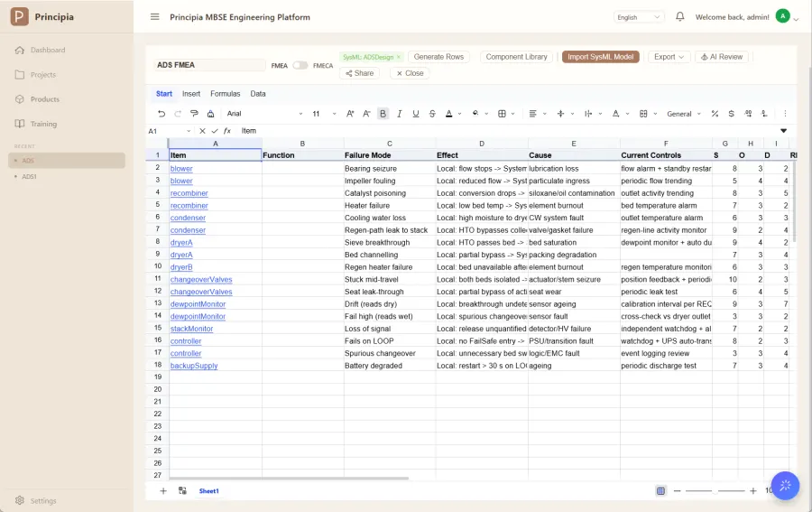This screenshot has width=812, height=512.
Task: Decrease font size with A- icon
Action: pyautogui.click(x=366, y=114)
